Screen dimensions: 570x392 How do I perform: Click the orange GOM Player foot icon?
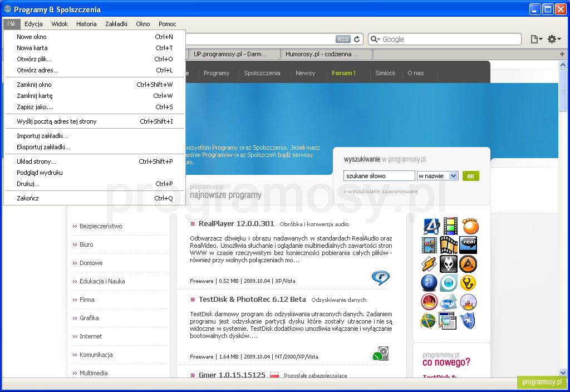point(470,226)
